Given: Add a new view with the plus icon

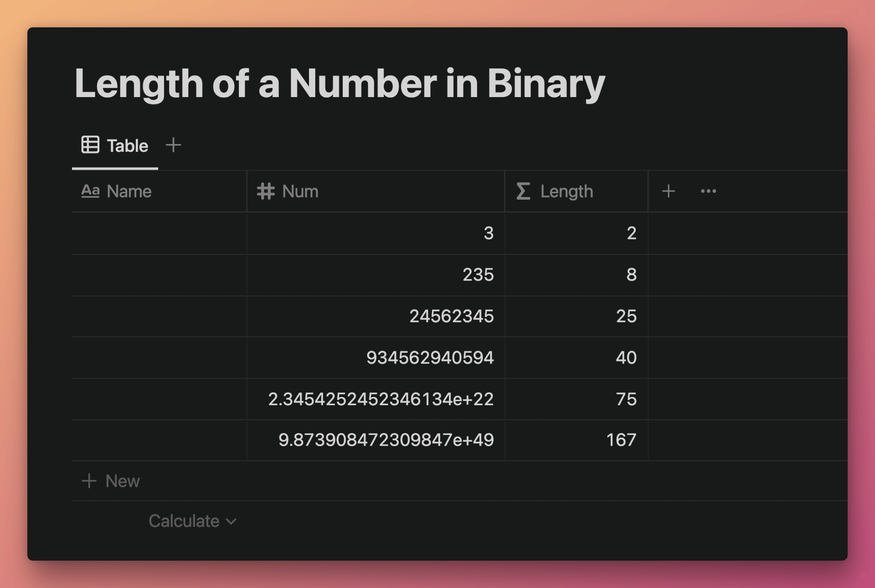Looking at the screenshot, I should (173, 145).
